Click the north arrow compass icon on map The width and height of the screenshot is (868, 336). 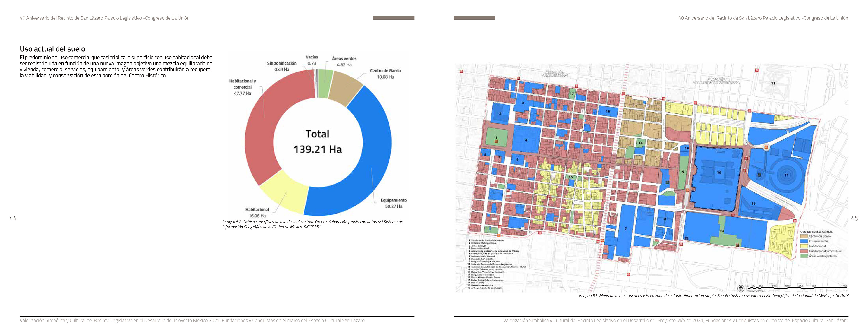coord(741,288)
